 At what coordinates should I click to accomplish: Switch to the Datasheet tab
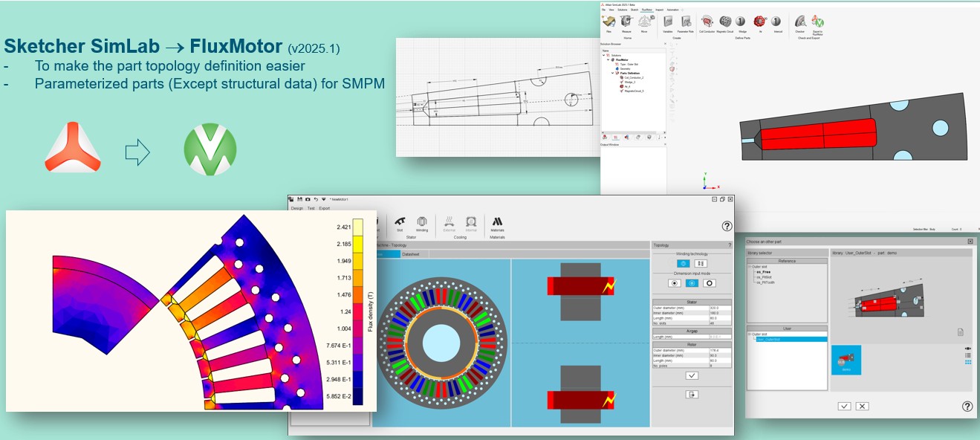410,254
